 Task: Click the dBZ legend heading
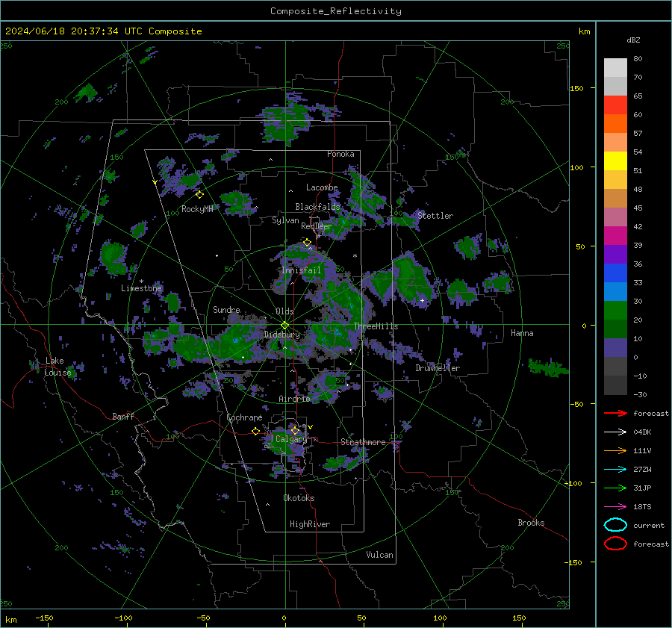pos(633,40)
